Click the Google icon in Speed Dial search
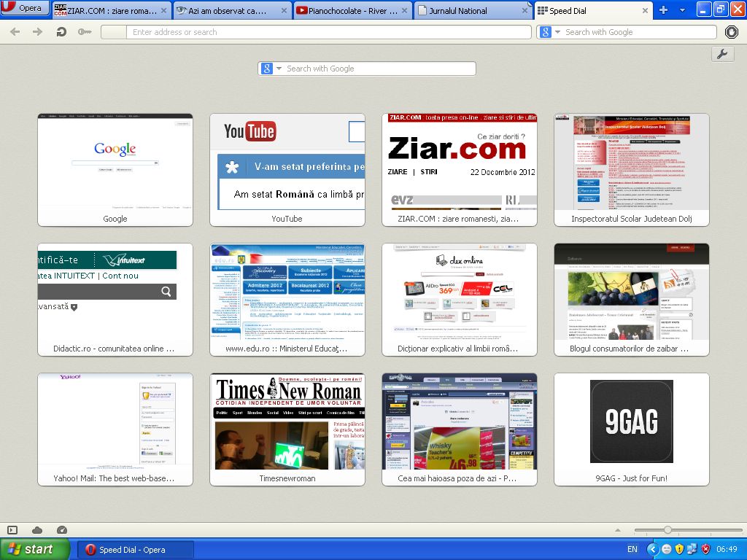Image resolution: width=747 pixels, height=560 pixels. point(267,69)
